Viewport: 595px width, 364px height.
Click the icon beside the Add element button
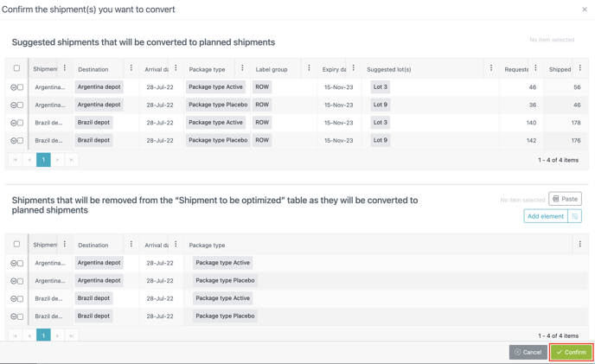point(575,216)
